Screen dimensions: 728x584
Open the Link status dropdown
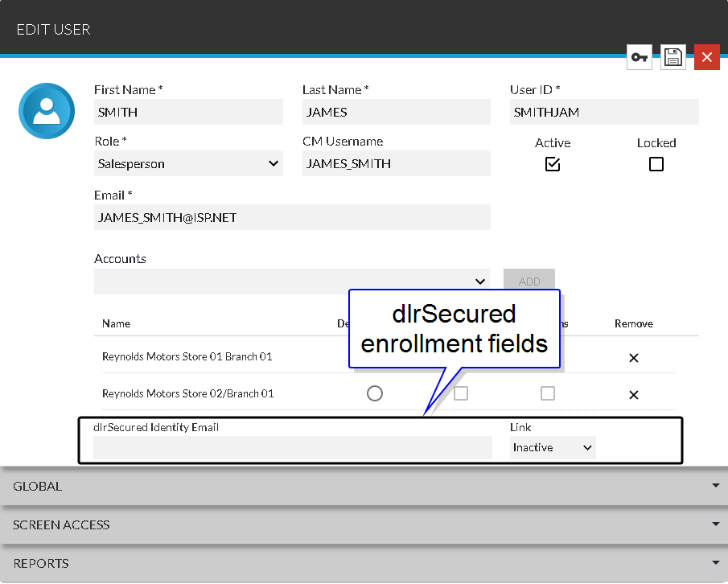coord(553,447)
